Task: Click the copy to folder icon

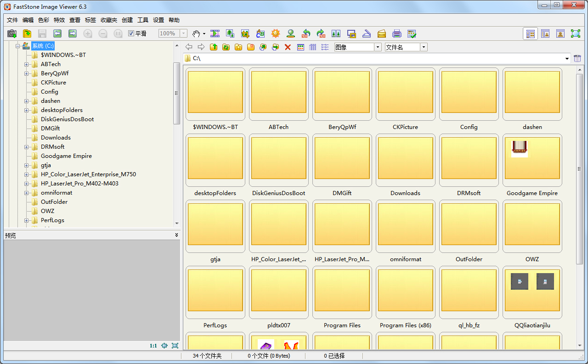Action: [263, 47]
